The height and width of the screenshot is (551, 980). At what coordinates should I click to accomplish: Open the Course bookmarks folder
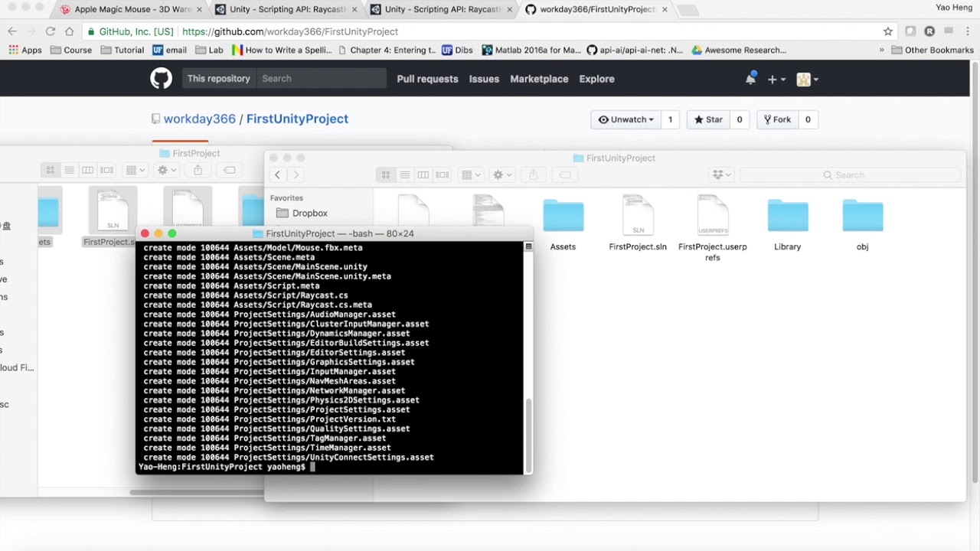point(71,50)
